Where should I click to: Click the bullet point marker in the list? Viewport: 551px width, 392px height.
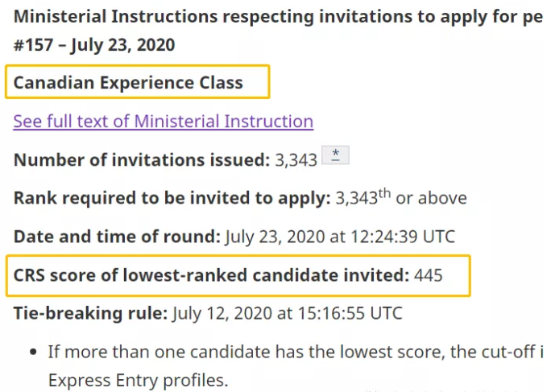(31, 352)
